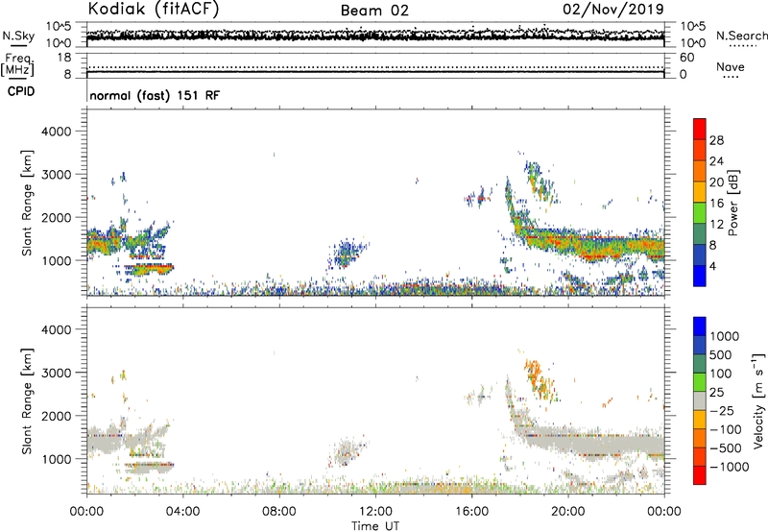
Task: Click the "16:00" time axis tick label
Action: point(471,512)
